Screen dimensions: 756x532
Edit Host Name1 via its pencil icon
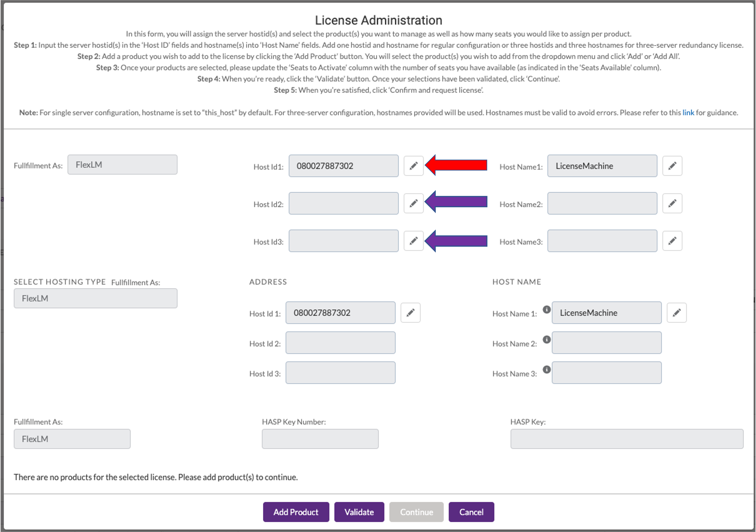point(672,166)
